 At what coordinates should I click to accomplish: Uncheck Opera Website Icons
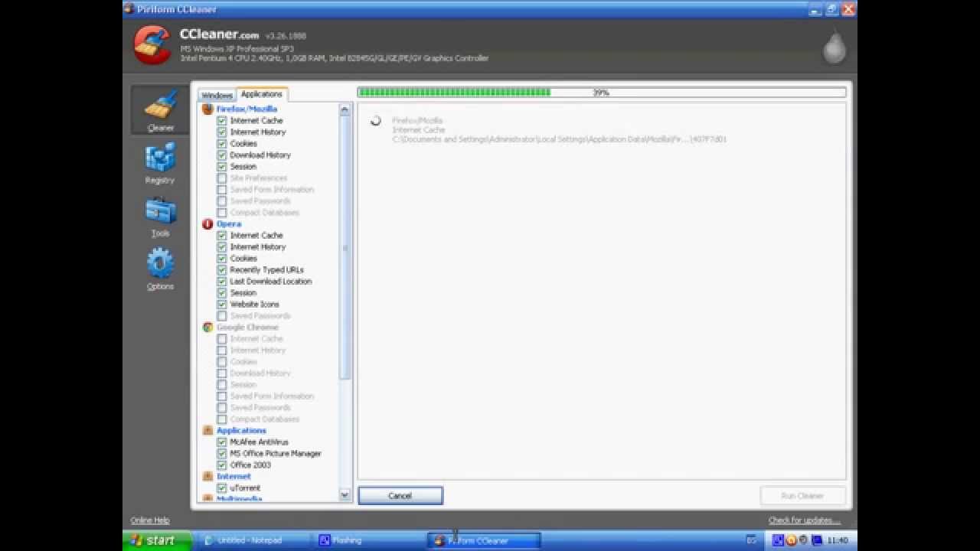click(x=222, y=304)
